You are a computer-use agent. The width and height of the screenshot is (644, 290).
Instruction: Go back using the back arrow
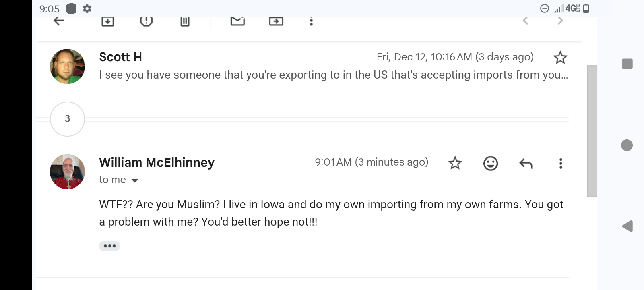[59, 21]
